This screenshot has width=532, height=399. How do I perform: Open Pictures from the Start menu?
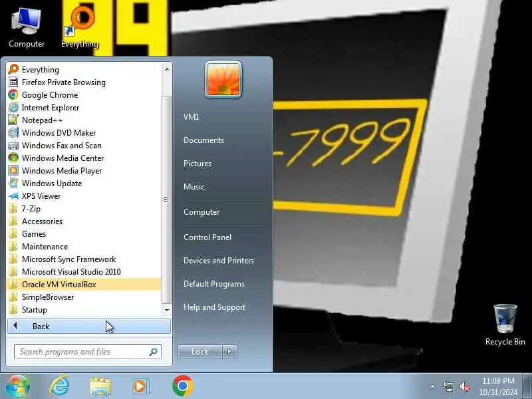click(198, 163)
